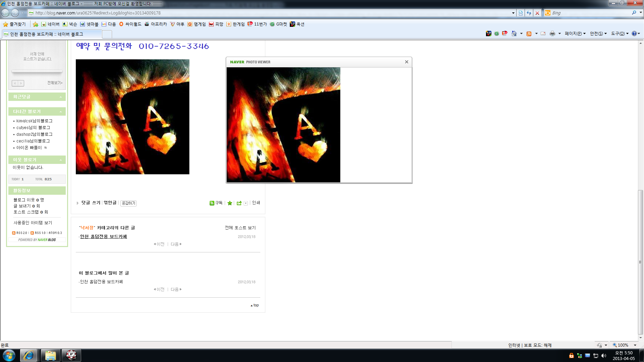Click the vertical scrollbar thumb
644x362 pixels.
641,262
